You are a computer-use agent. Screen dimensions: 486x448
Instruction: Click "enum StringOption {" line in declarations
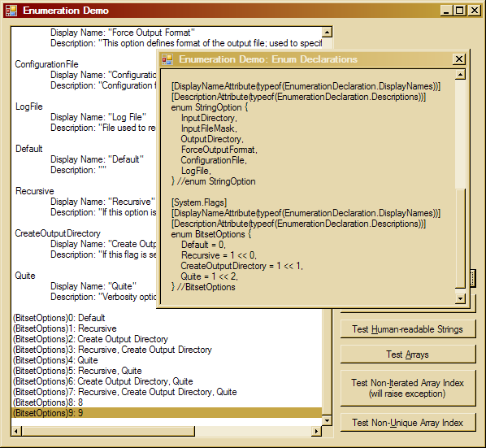coord(210,107)
